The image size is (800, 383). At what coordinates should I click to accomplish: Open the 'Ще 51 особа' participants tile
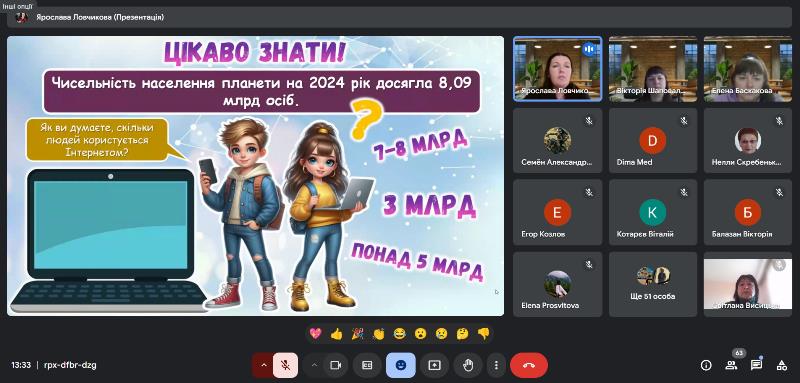click(x=653, y=284)
